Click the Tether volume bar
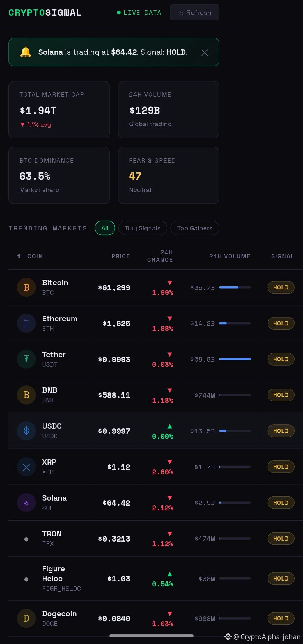The width and height of the screenshot is (303, 644). 235,359
